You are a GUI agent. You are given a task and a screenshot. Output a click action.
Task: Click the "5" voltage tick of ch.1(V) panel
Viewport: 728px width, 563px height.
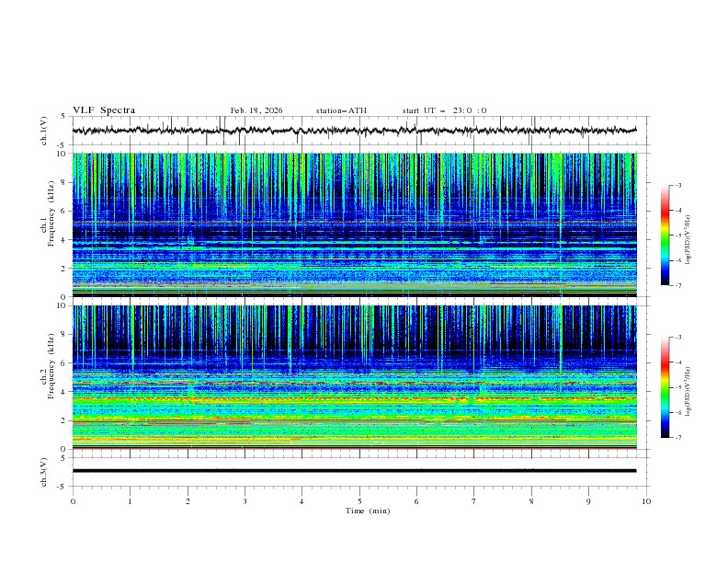[x=63, y=117]
